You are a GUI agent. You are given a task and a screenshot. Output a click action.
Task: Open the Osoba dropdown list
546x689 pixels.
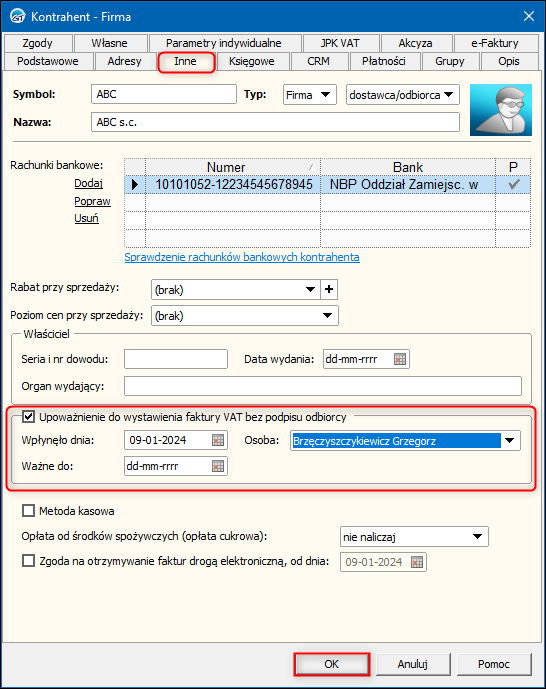pos(510,440)
